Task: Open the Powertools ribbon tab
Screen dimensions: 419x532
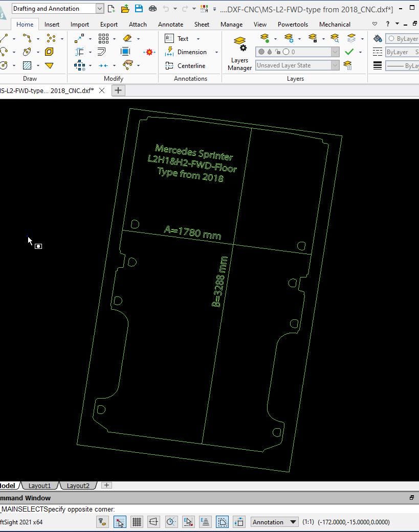Action: (x=293, y=25)
